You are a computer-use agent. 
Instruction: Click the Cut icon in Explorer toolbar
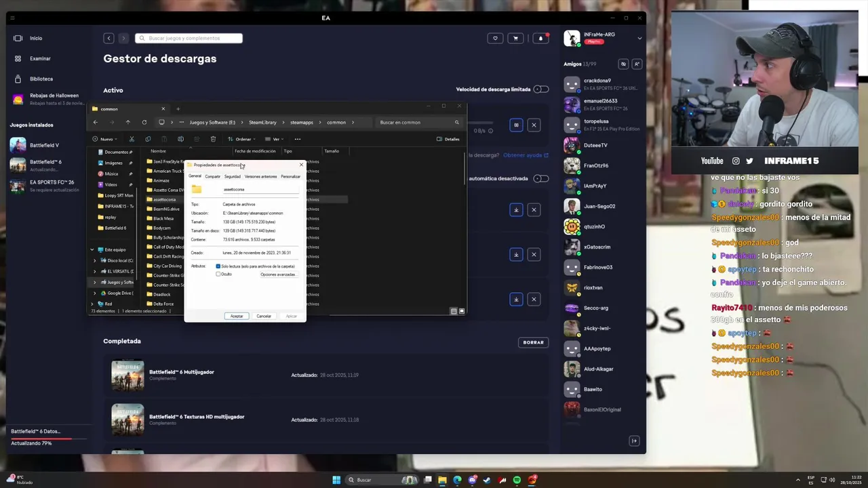pyautogui.click(x=132, y=139)
